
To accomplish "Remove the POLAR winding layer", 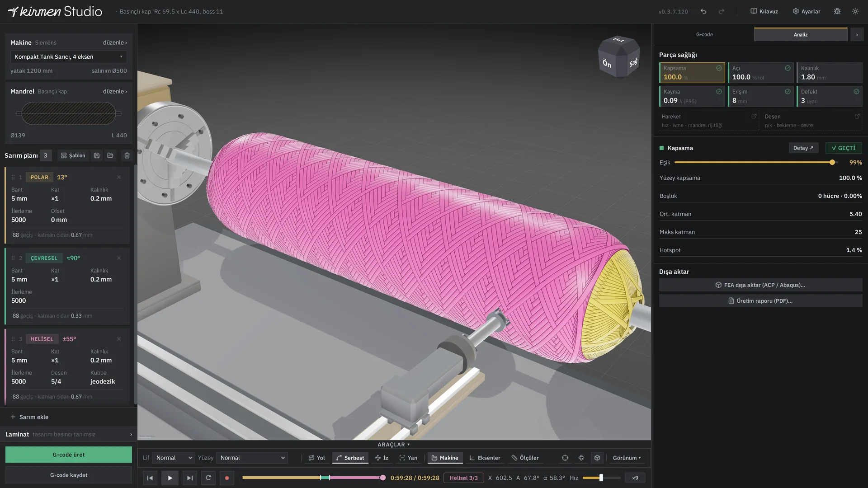I will (119, 177).
